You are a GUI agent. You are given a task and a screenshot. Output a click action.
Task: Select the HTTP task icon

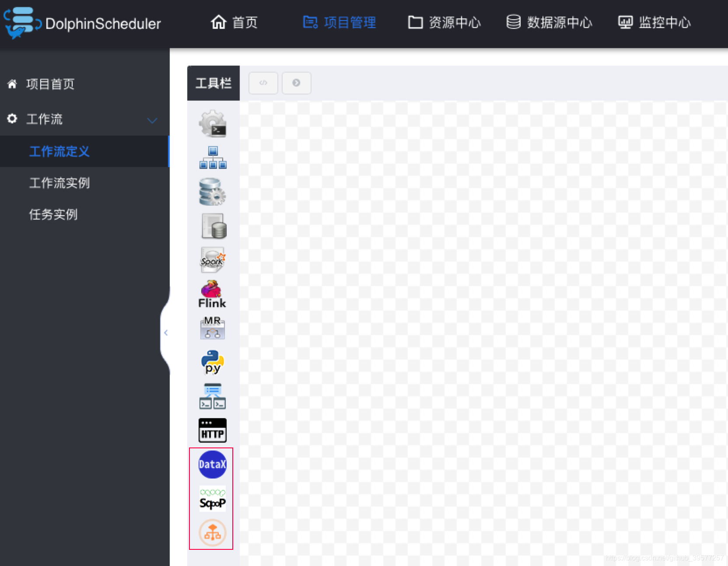(x=212, y=430)
